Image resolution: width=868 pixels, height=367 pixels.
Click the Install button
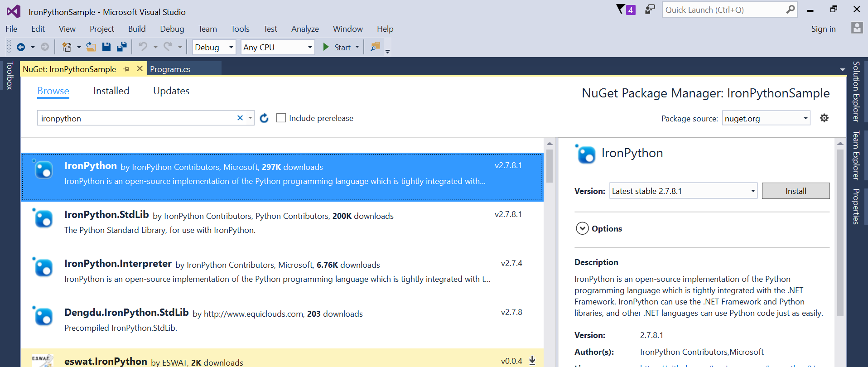[796, 191]
